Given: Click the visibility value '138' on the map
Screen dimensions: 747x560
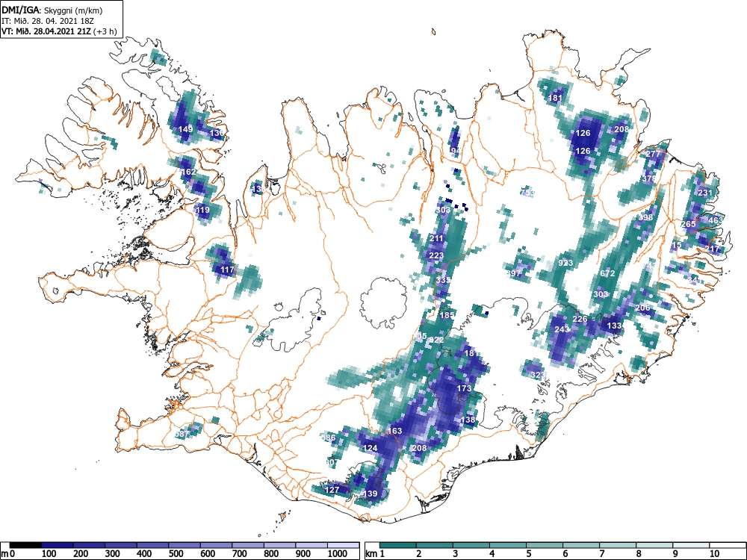Looking at the screenshot, I should coord(468,420).
